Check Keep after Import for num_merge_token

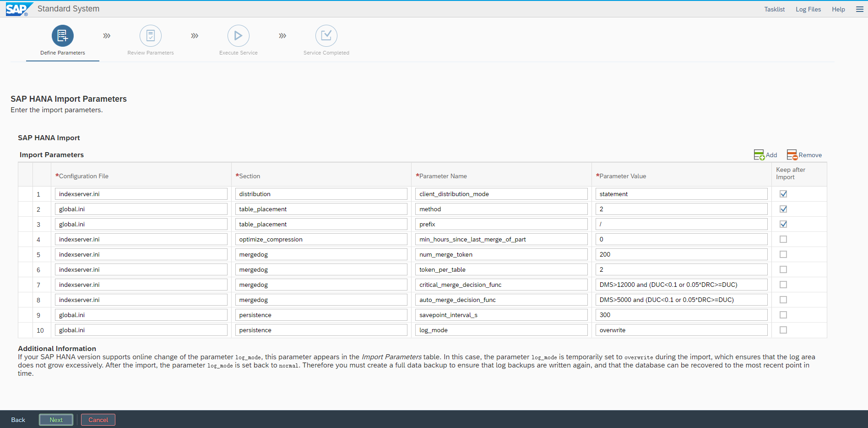[783, 254]
